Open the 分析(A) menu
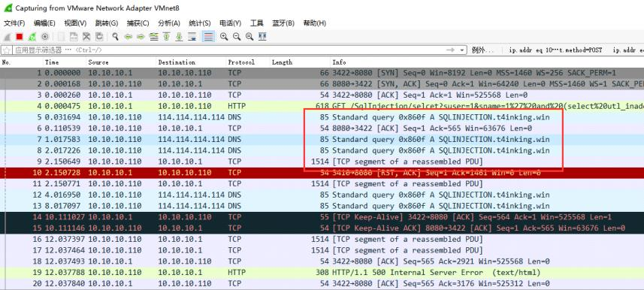 (x=169, y=23)
